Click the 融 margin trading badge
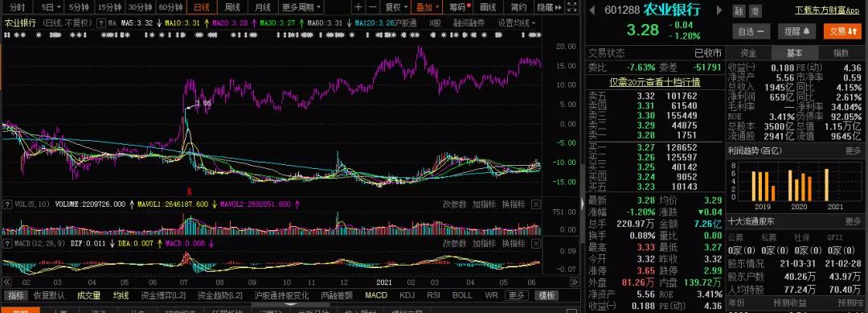The image size is (868, 313). pos(739,10)
